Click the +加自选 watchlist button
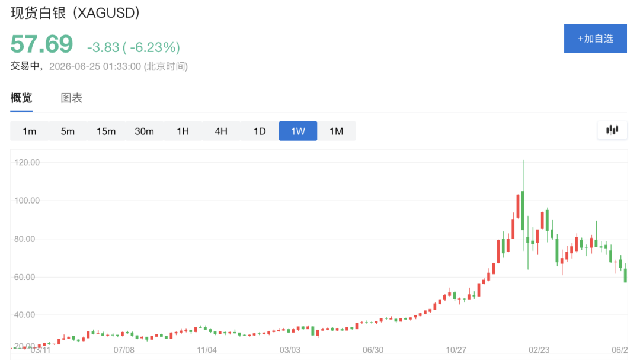This screenshot has width=640, height=364. tap(596, 38)
